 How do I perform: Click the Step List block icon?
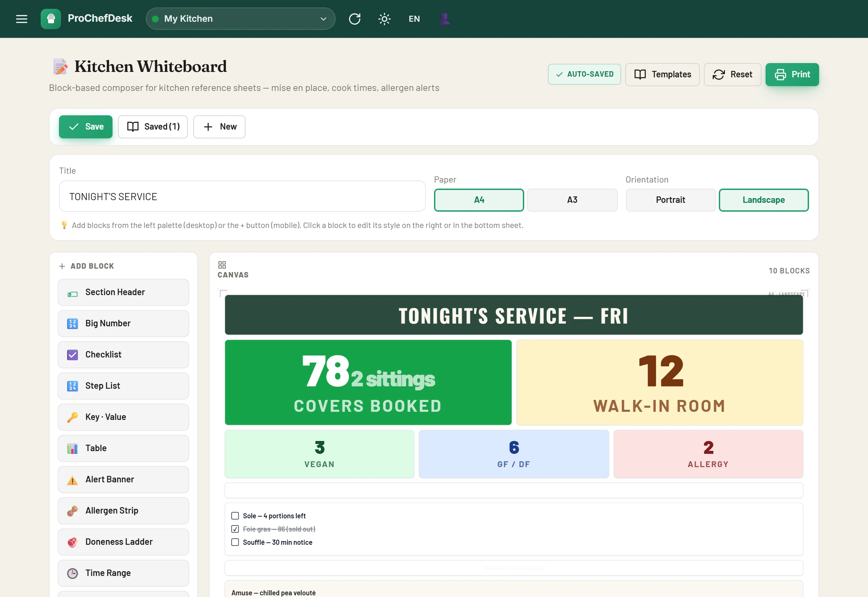coord(73,386)
